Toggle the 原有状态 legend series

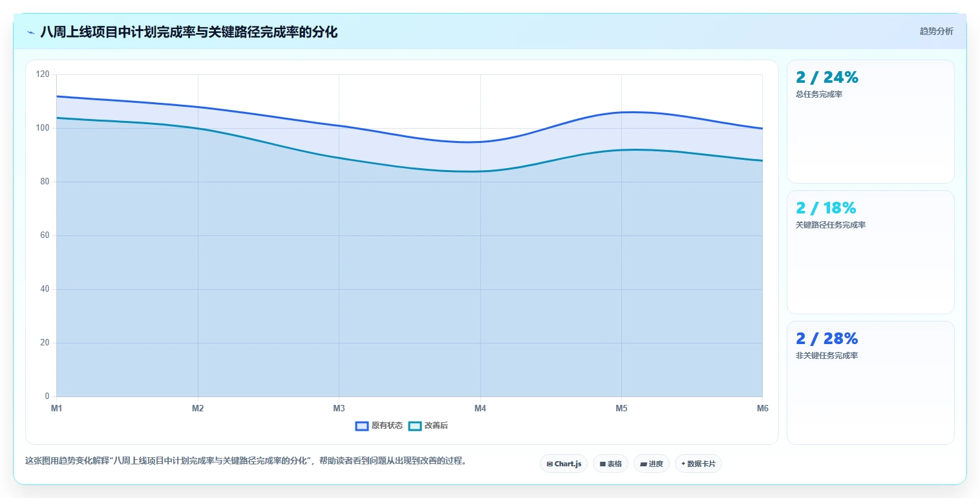pos(379,426)
